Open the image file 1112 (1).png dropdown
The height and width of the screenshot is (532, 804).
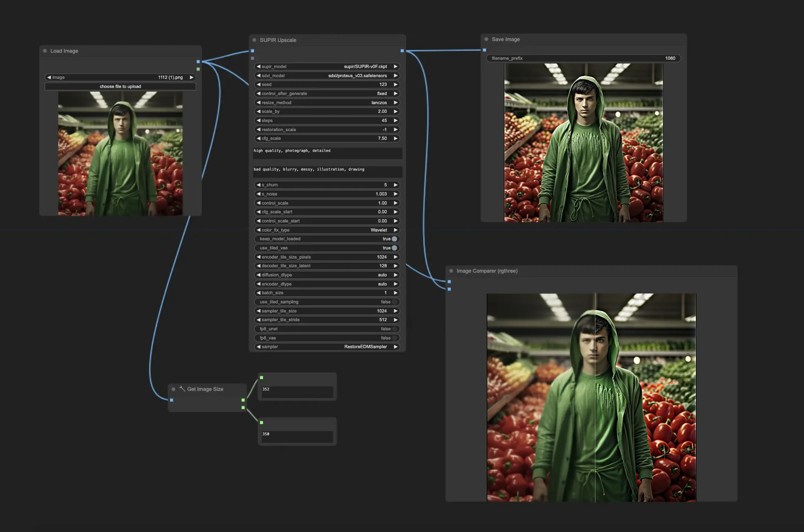[x=120, y=77]
